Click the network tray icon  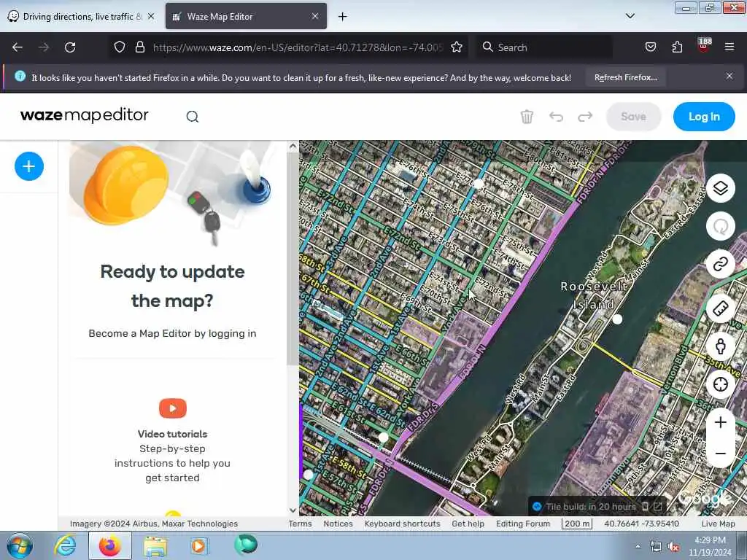point(656,547)
